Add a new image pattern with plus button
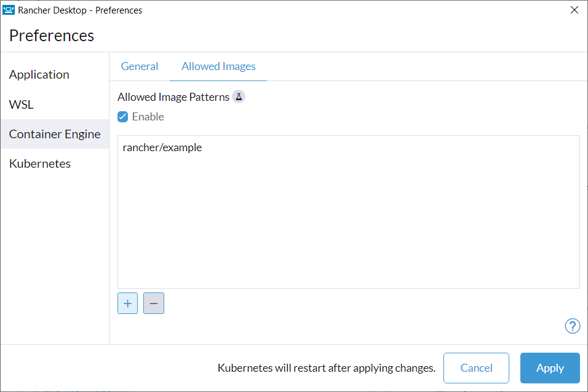Screen dimensions: 588x392 (127, 303)
